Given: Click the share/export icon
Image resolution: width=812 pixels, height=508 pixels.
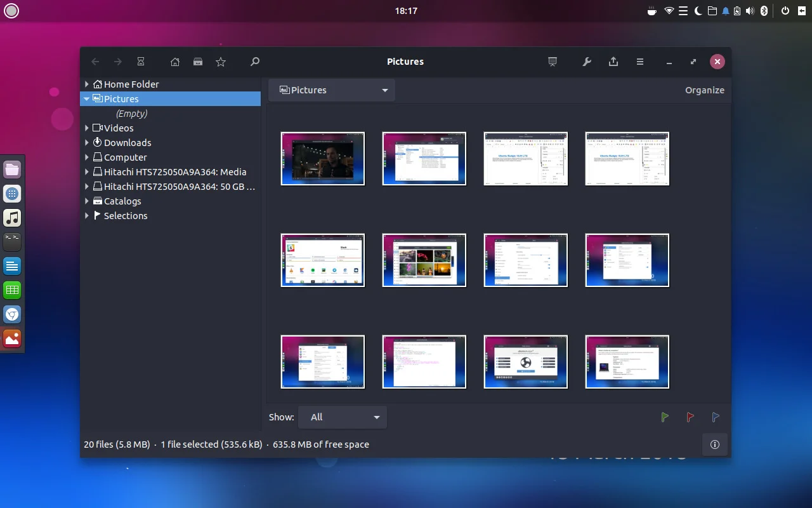Looking at the screenshot, I should point(613,62).
